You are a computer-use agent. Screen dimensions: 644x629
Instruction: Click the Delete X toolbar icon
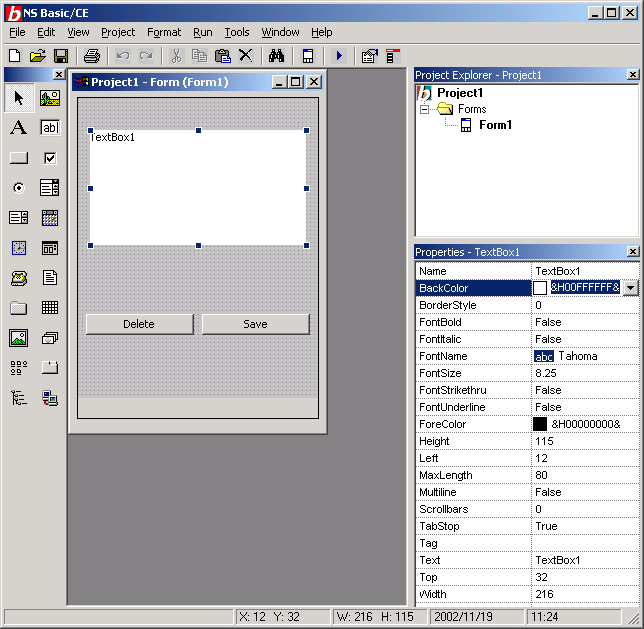[246, 55]
